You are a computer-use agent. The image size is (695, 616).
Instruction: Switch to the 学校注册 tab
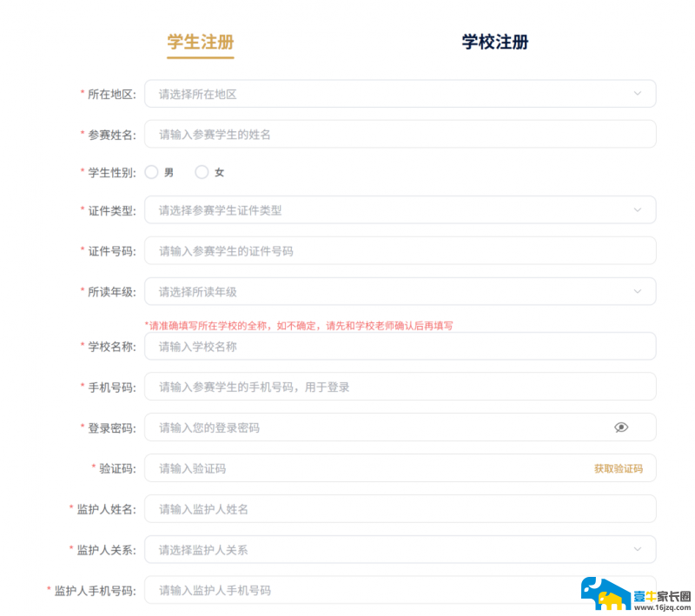495,42
